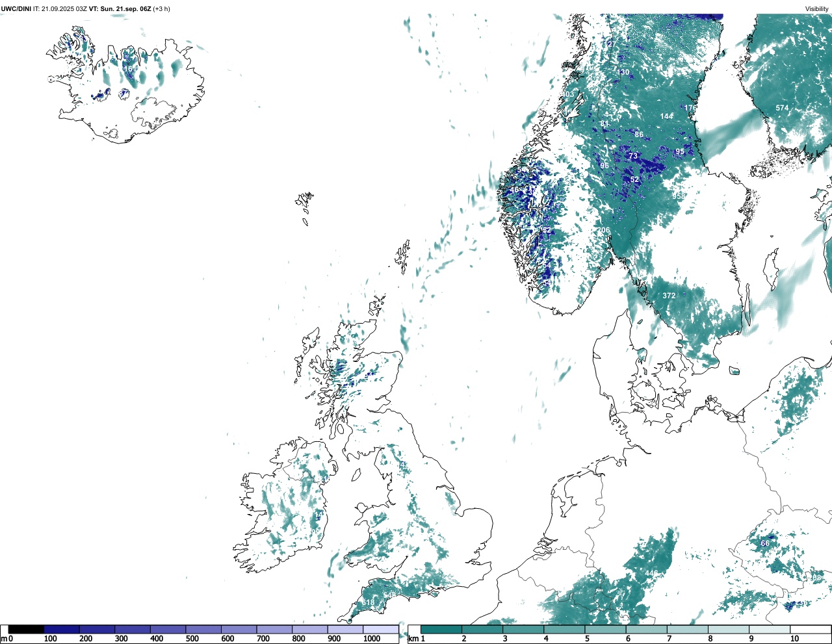Click the black 0–100 m legend swatch

[x=26, y=629]
